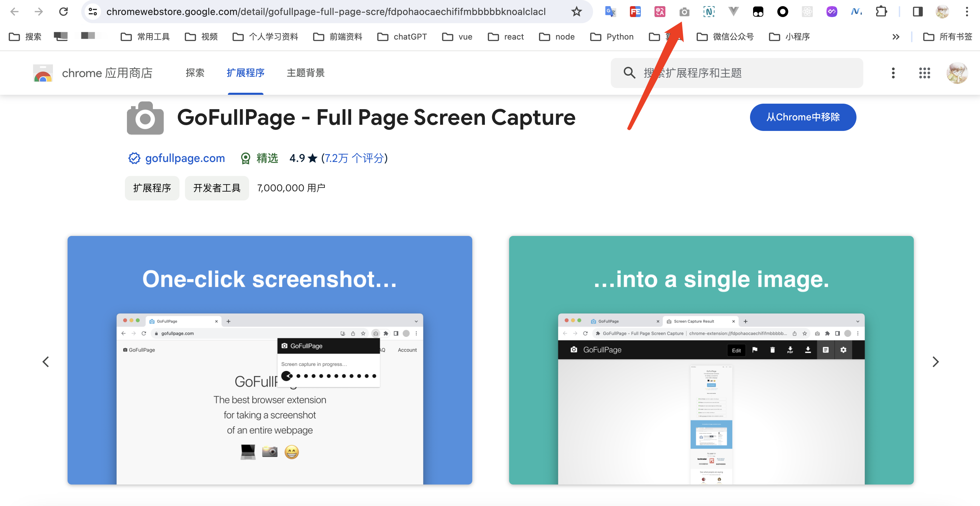Click the 4.9 star rating text
The height and width of the screenshot is (506, 980).
(303, 158)
